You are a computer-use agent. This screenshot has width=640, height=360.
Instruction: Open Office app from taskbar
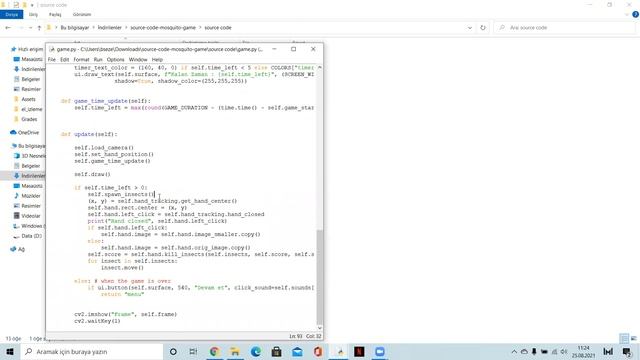point(318,351)
